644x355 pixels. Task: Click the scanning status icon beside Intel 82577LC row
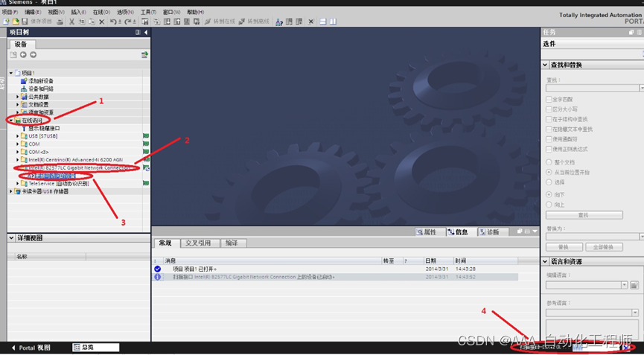point(146,168)
